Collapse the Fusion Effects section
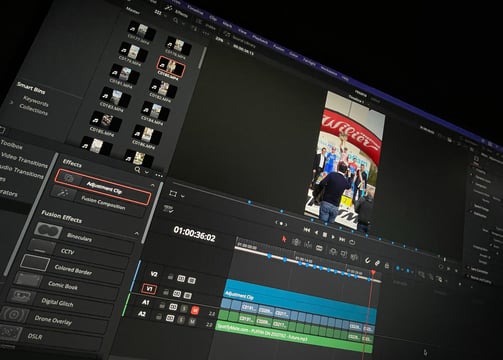Viewport: 503px width, 360px height. pos(136,233)
